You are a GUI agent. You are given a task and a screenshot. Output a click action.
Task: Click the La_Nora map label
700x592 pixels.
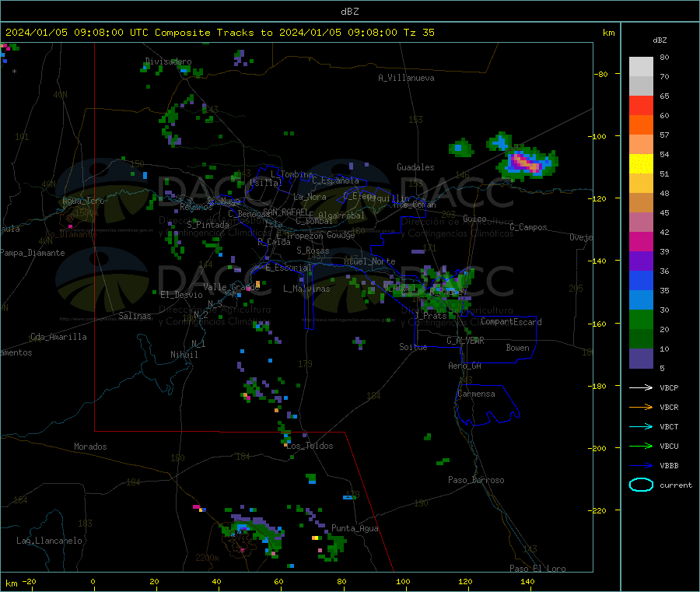click(310, 197)
